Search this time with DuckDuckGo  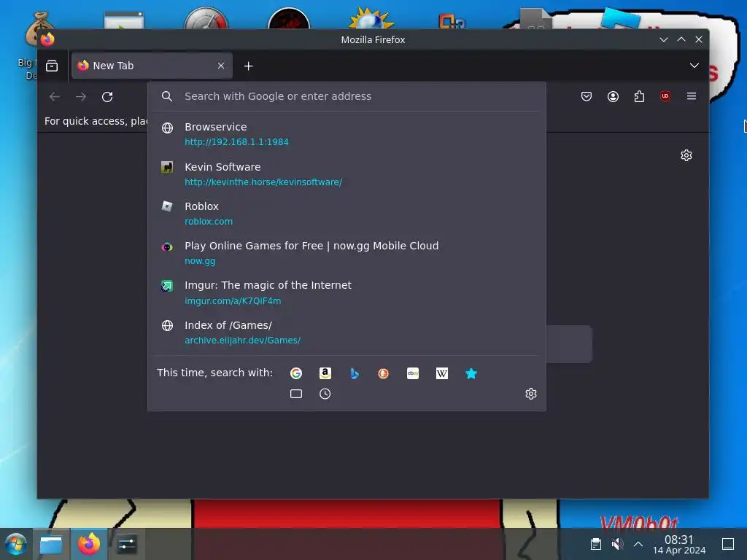point(383,373)
